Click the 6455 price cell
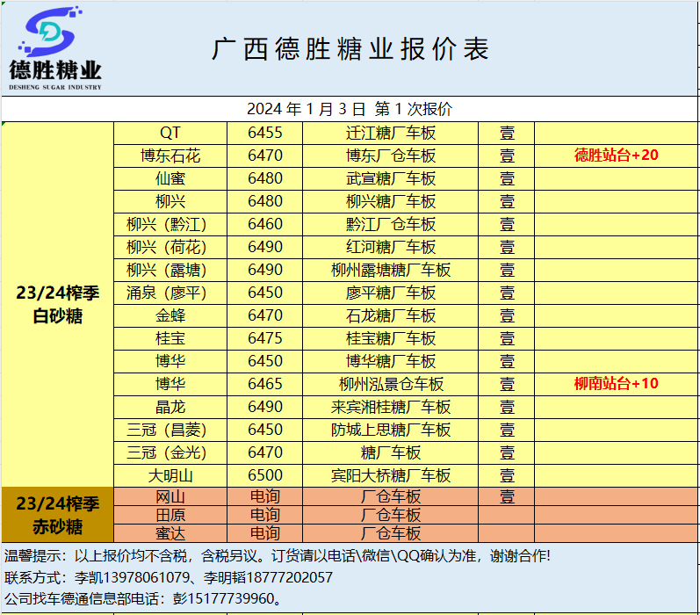Viewport: 700px width, 615px height. [265, 133]
